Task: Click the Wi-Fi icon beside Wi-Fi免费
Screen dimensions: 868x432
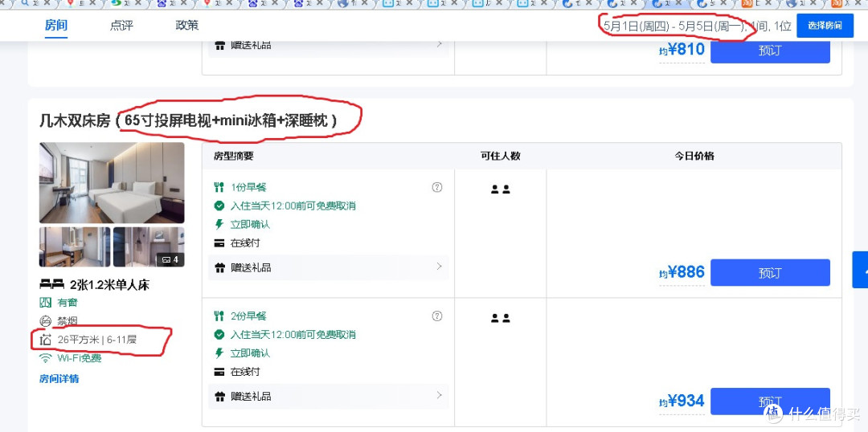Action: [45, 358]
